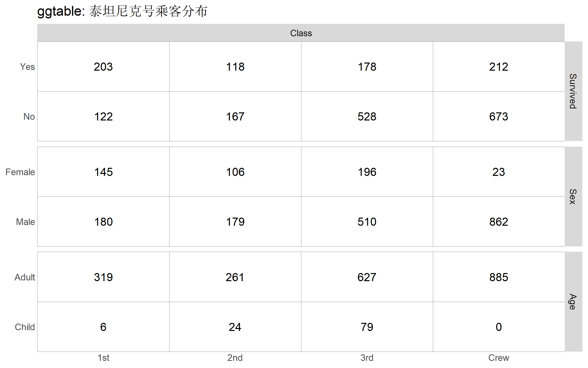This screenshot has height=368, width=588.
Task: Click the Male row label
Action: tap(25, 222)
